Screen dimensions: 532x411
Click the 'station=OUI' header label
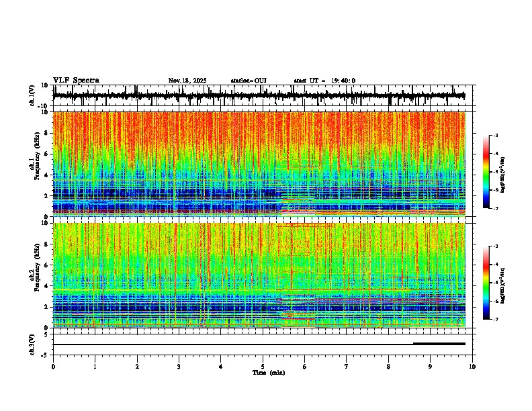[249, 81]
